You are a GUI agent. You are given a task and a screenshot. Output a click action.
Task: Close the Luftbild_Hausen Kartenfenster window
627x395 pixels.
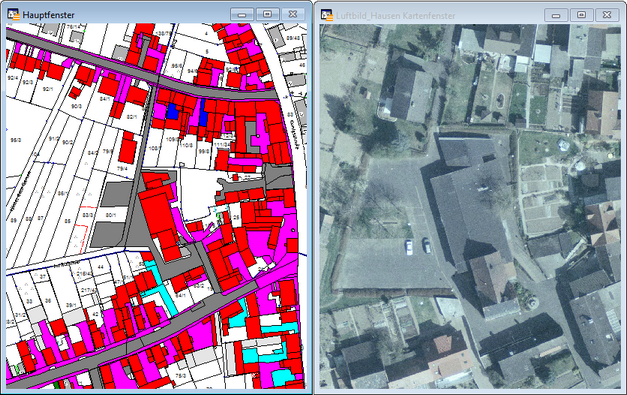pyautogui.click(x=607, y=15)
